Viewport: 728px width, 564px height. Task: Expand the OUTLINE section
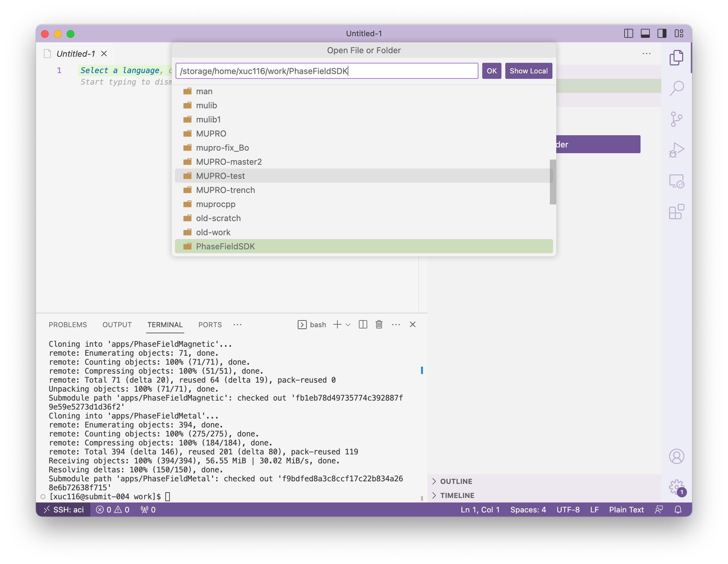coord(456,481)
